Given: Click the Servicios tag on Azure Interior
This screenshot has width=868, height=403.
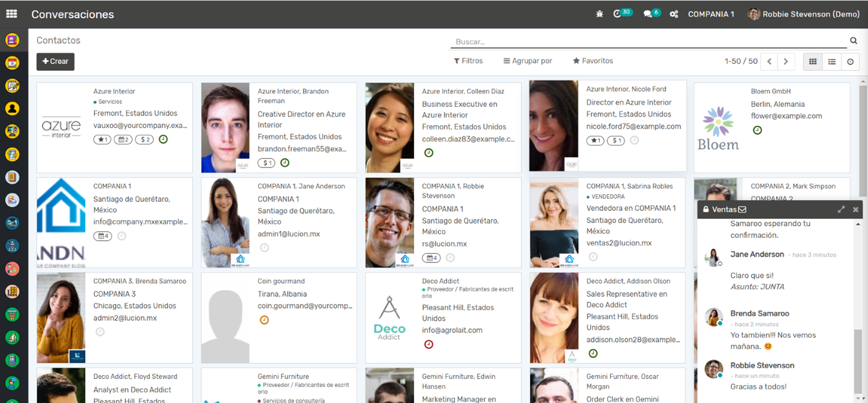Looking at the screenshot, I should 108,102.
